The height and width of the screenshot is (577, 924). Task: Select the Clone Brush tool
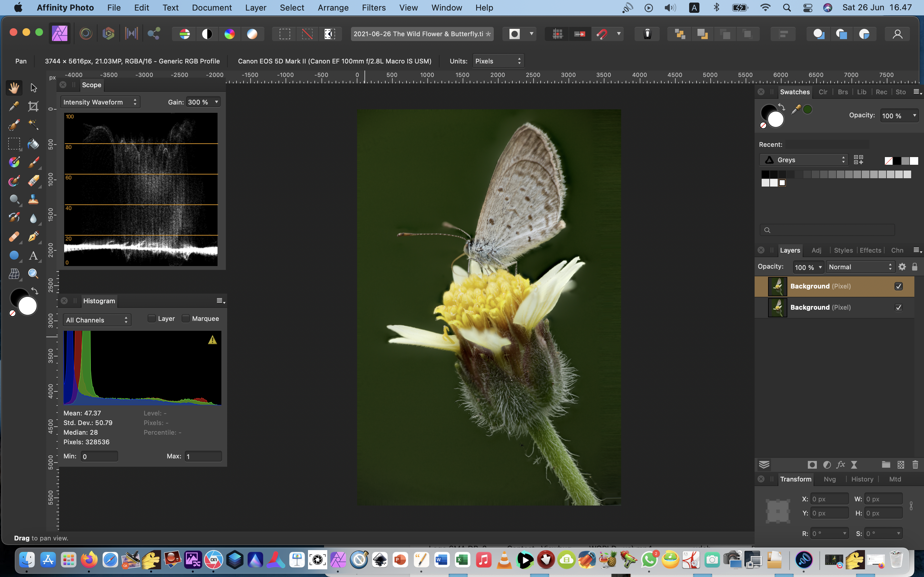pyautogui.click(x=33, y=199)
